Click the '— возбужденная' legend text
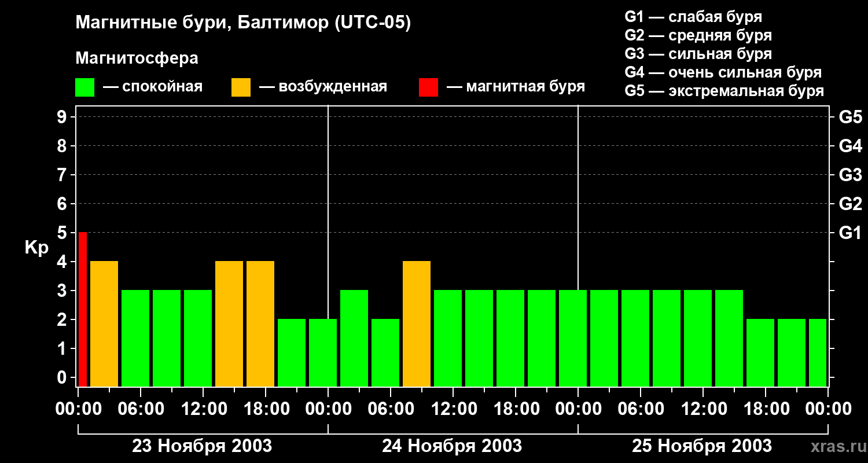 (x=323, y=87)
